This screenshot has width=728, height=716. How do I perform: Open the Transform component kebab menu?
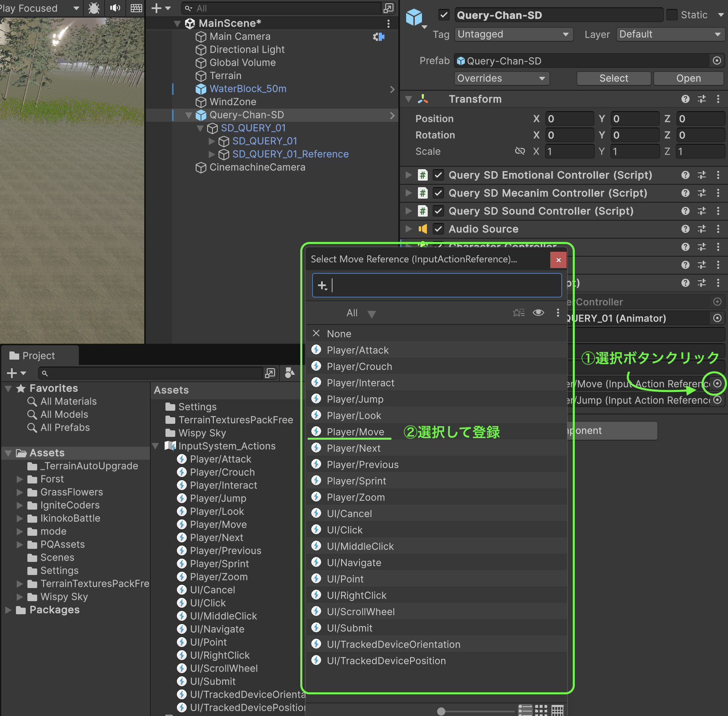(718, 99)
